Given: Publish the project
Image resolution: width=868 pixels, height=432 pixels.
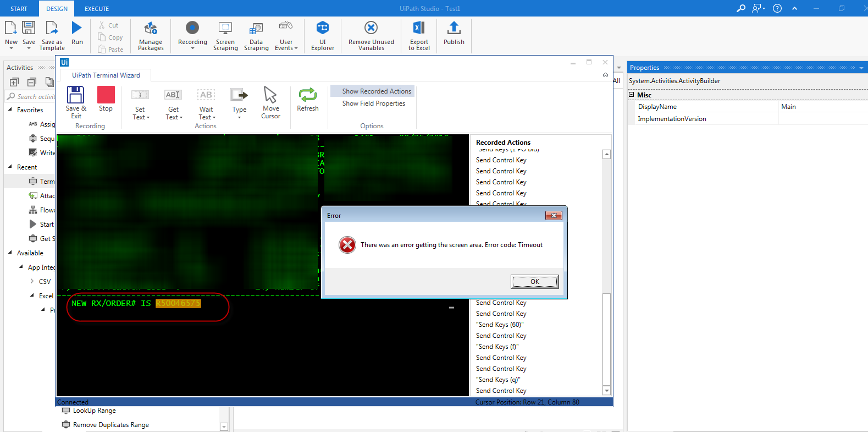Looking at the screenshot, I should click(454, 33).
